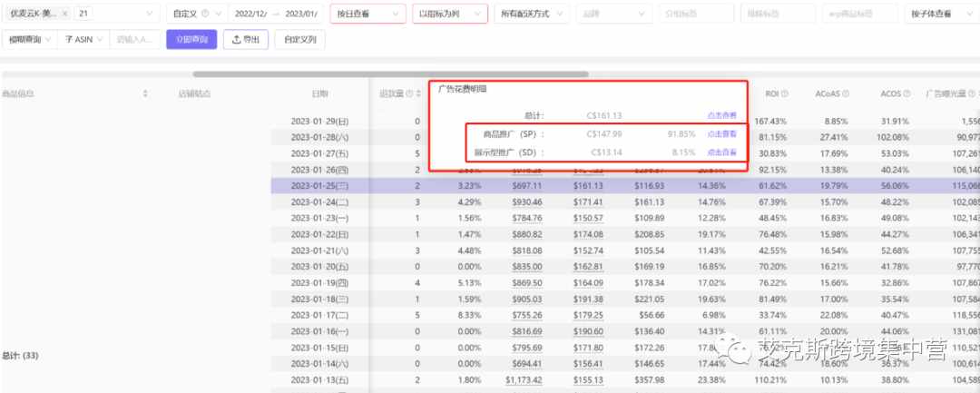Show the help icon next to ACoAS
This screenshot has width=980, height=393.
pyautogui.click(x=846, y=93)
